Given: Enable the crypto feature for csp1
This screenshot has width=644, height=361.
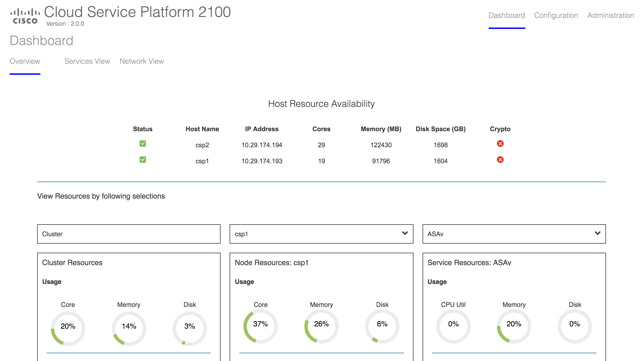Looking at the screenshot, I should [x=500, y=160].
